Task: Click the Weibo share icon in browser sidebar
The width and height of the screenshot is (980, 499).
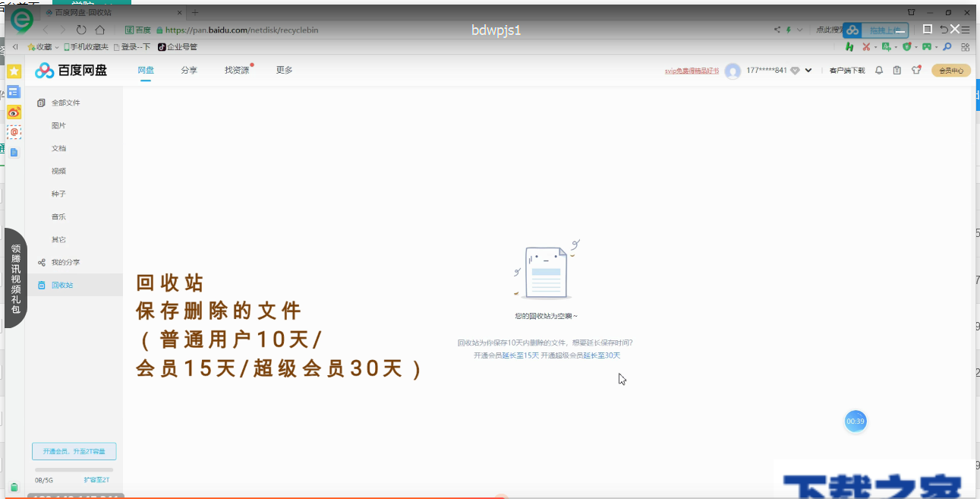Action: (x=13, y=111)
